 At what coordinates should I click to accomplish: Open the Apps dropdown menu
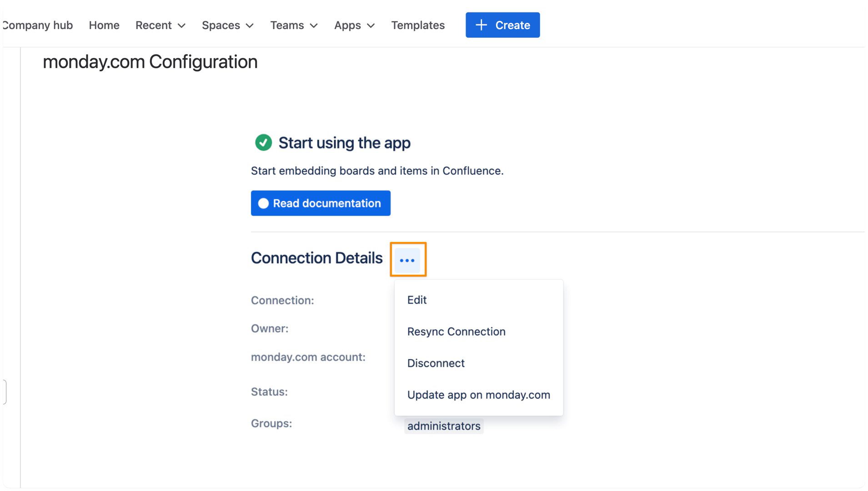[354, 25]
